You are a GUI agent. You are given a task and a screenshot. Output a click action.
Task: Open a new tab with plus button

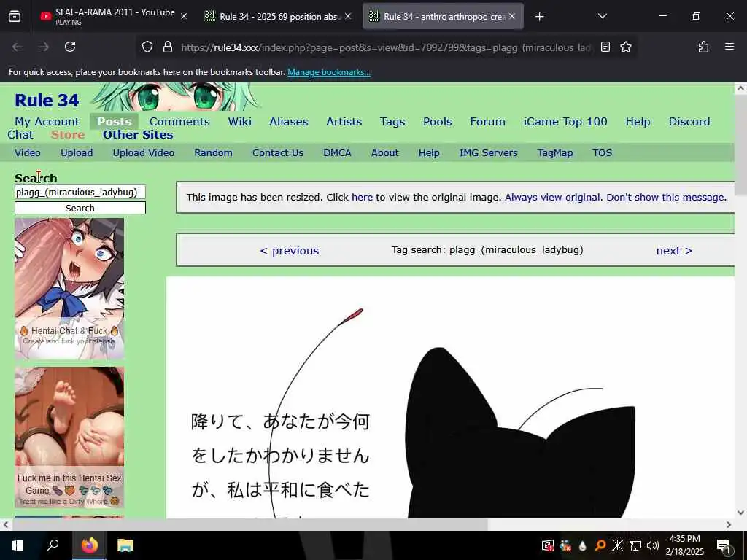point(539,17)
